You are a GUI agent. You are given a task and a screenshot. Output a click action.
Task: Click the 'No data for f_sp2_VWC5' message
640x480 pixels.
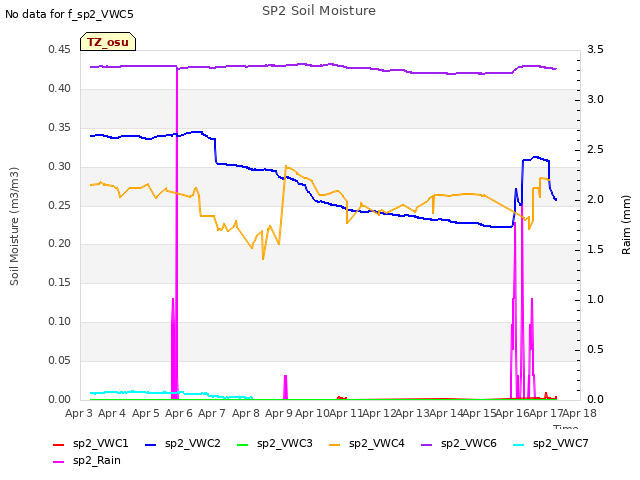pos(69,14)
